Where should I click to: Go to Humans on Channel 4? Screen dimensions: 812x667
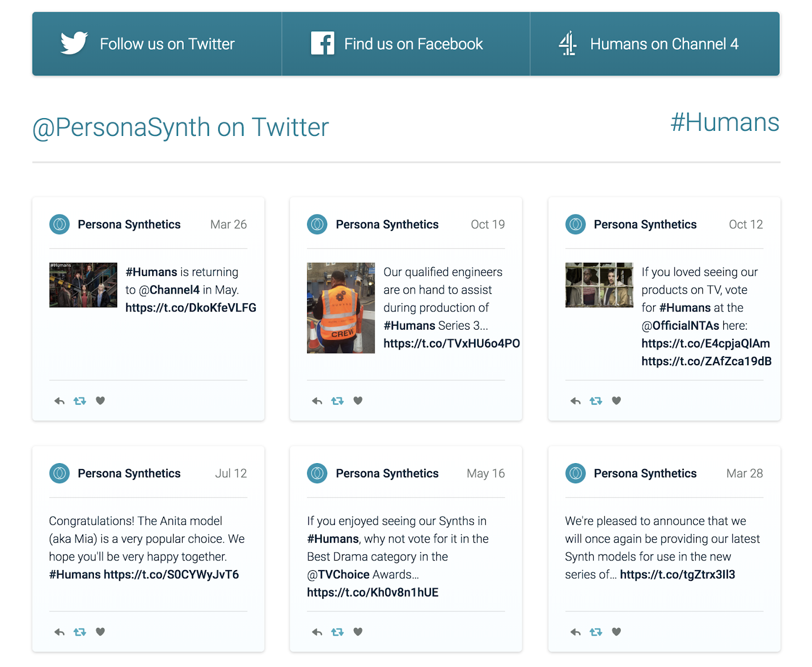click(664, 44)
